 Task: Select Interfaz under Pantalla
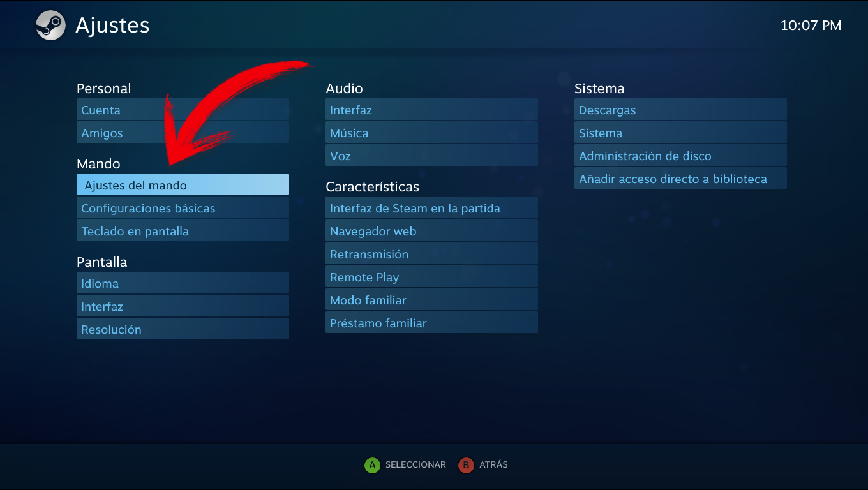pyautogui.click(x=183, y=306)
